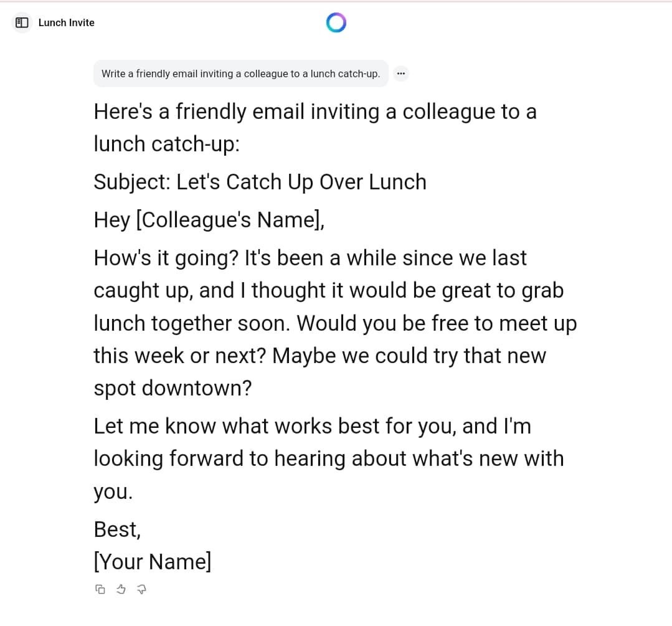
Task: Click the 'Hey [Colleague's Name],' greeting
Action: 209,220
